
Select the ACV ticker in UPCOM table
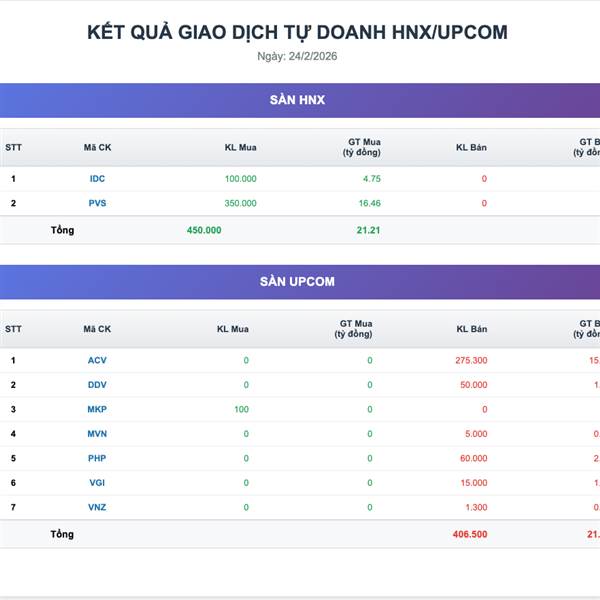click(x=97, y=360)
